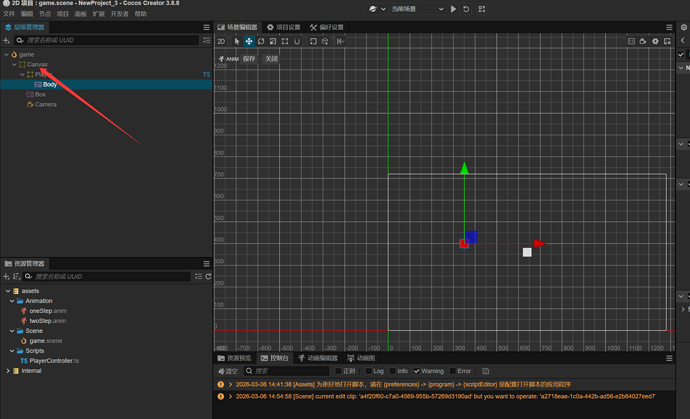Refresh the assets panel

pyautogui.click(x=208, y=277)
